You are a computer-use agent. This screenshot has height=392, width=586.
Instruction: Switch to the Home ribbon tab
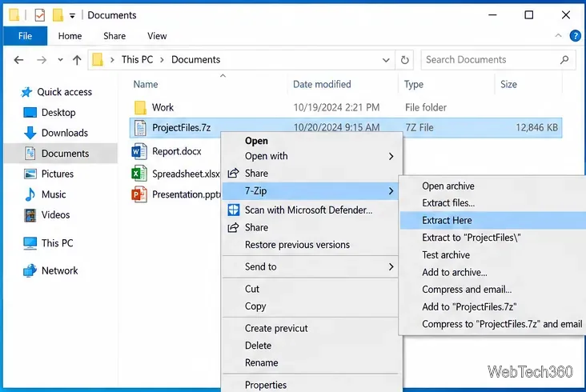coord(70,36)
